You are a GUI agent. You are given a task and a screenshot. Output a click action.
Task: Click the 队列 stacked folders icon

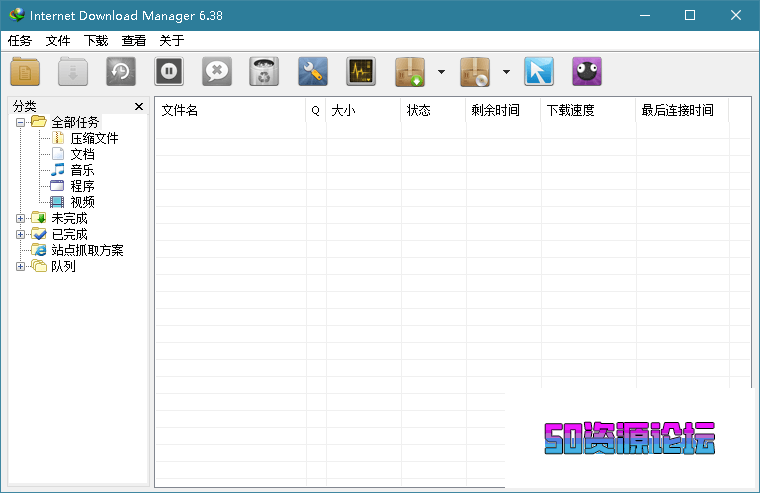point(39,266)
